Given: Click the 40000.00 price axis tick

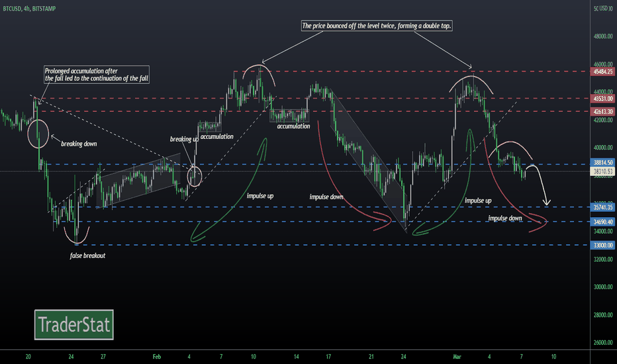Looking at the screenshot, I should 603,148.
